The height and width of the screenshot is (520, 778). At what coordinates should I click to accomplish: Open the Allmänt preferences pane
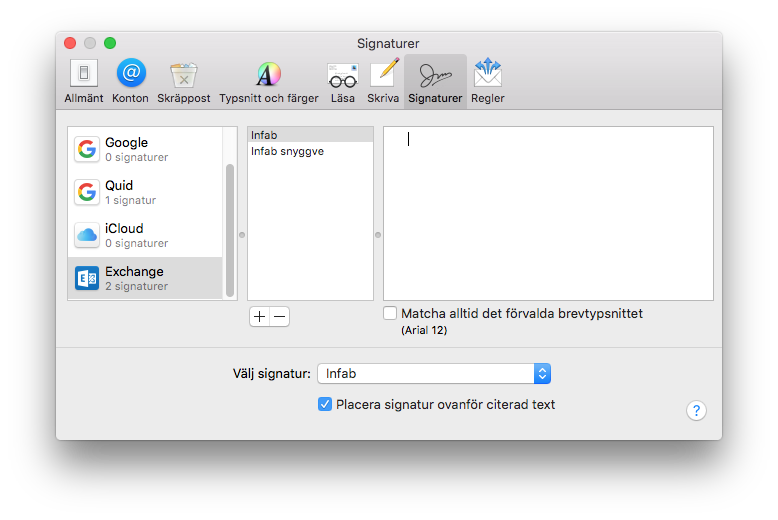(84, 81)
